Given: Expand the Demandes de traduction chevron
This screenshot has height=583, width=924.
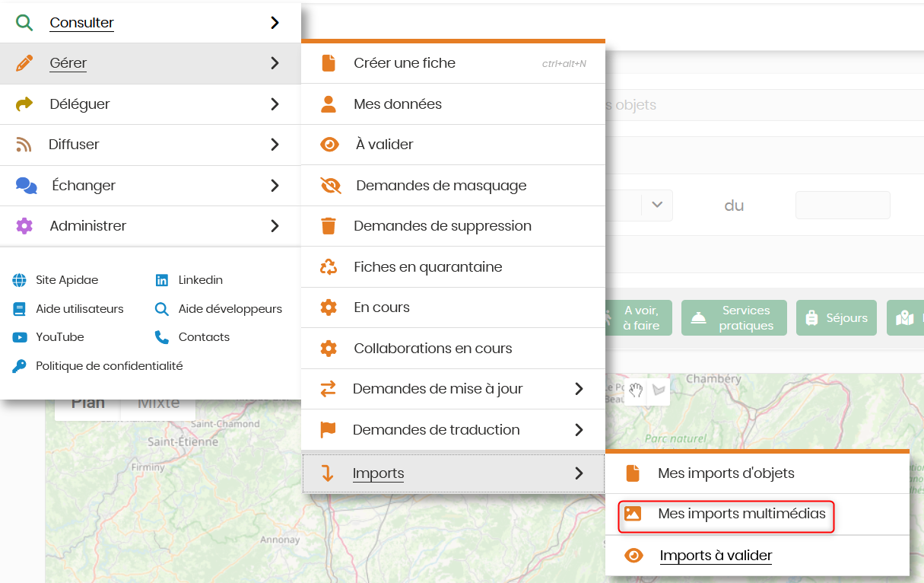Looking at the screenshot, I should point(579,430).
